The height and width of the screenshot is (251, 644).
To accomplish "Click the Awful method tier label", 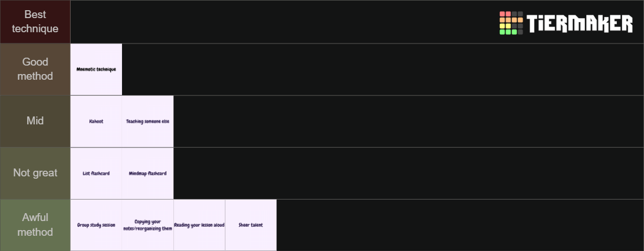I will click(36, 225).
